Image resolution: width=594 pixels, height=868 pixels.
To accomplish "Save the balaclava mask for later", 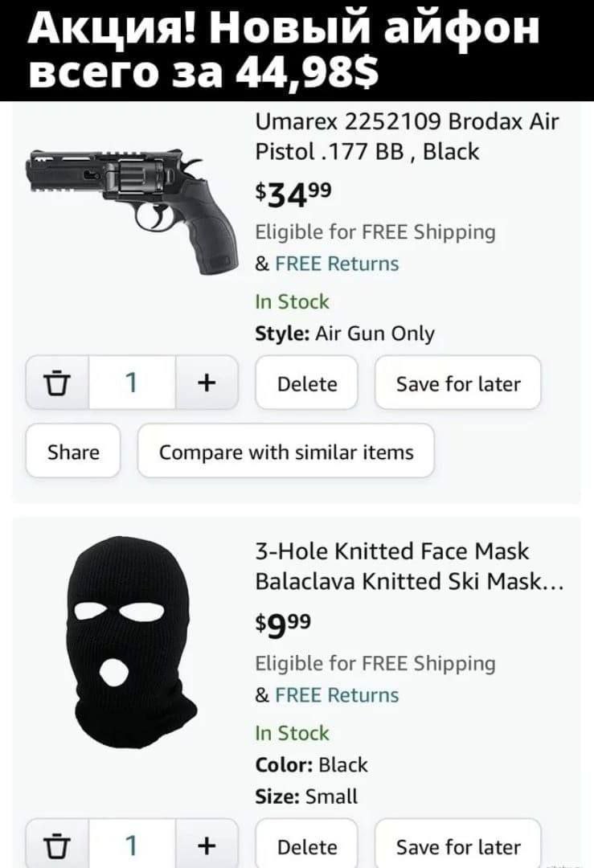I will (x=457, y=846).
